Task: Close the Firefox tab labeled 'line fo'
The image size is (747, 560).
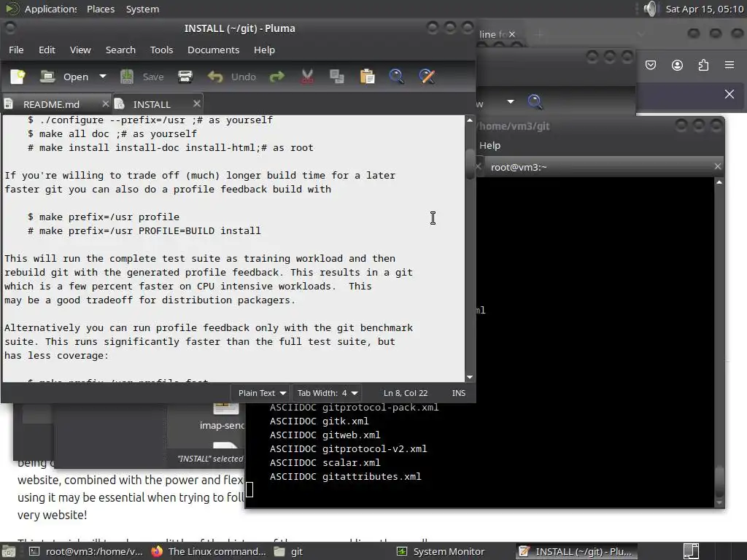Action: [x=511, y=34]
